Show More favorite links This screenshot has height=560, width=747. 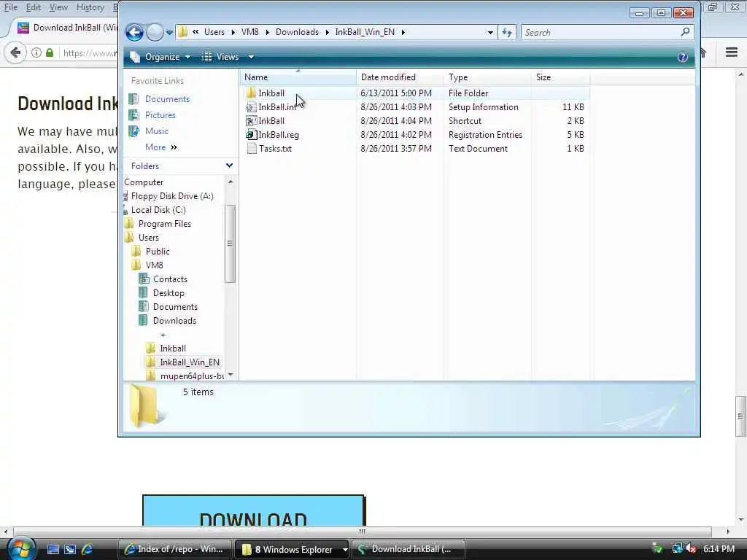point(160,147)
